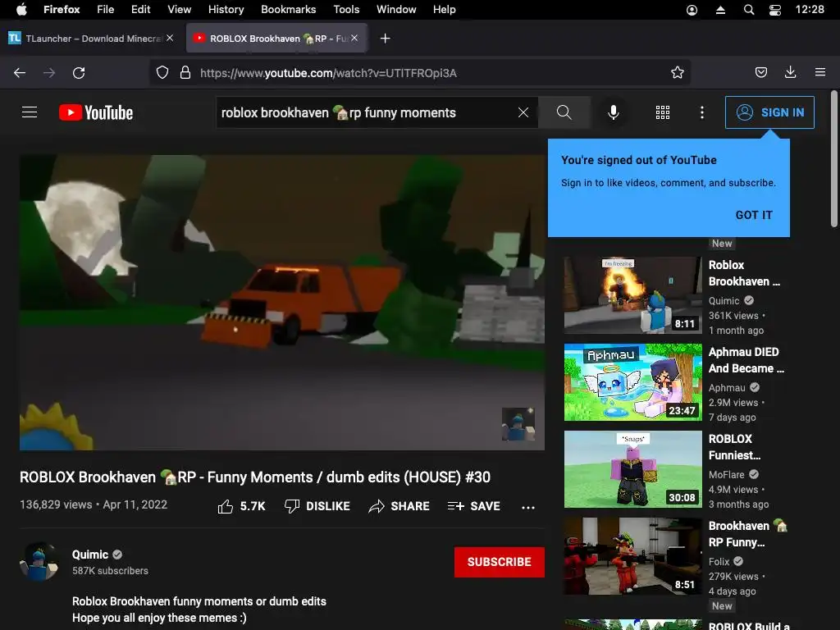
Task: Open tracking protection shield icon
Action: [162, 73]
